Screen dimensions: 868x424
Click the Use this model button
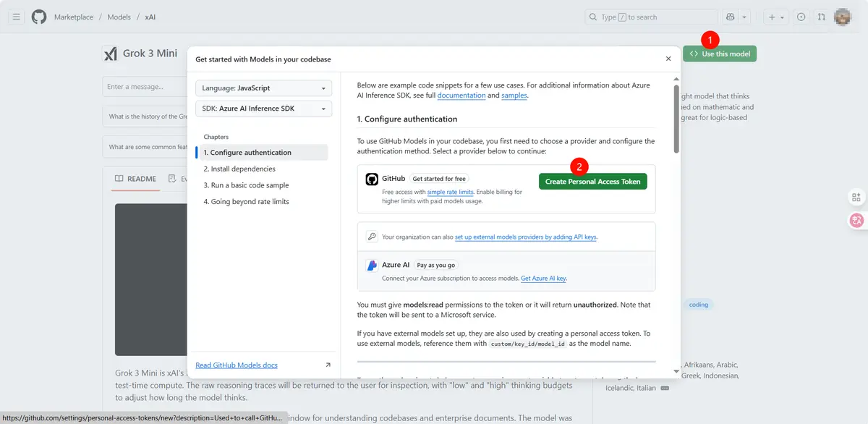[720, 54]
